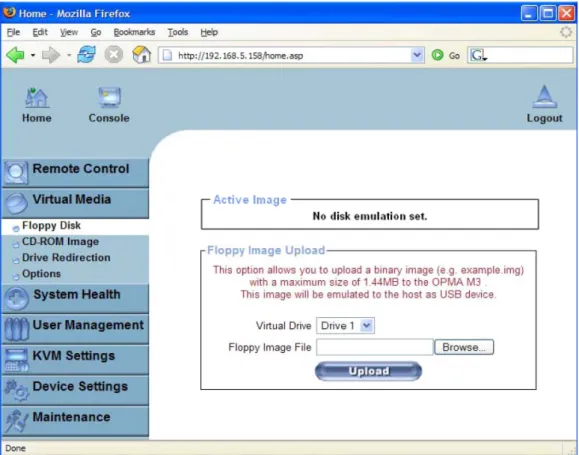This screenshot has height=455, width=579.
Task: Click the Floppy Image File text field
Action: pyautogui.click(x=375, y=347)
